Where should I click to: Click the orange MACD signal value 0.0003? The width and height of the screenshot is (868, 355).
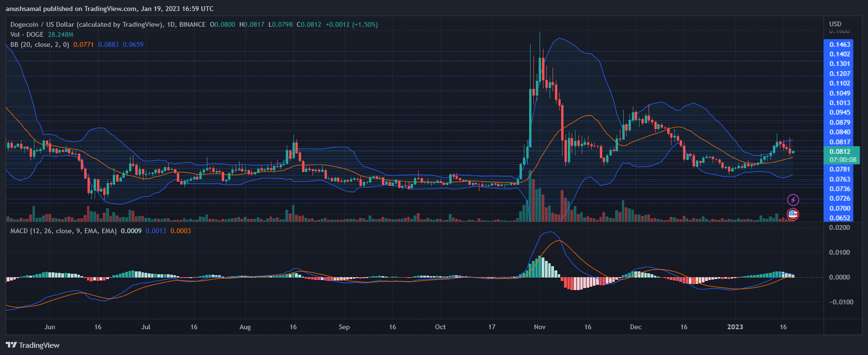pos(181,231)
